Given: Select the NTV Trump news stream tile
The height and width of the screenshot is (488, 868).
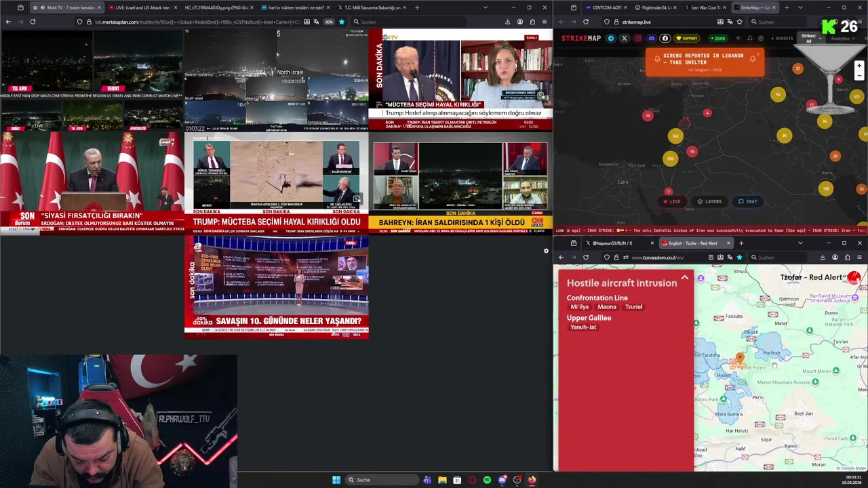Looking at the screenshot, I should point(460,79).
